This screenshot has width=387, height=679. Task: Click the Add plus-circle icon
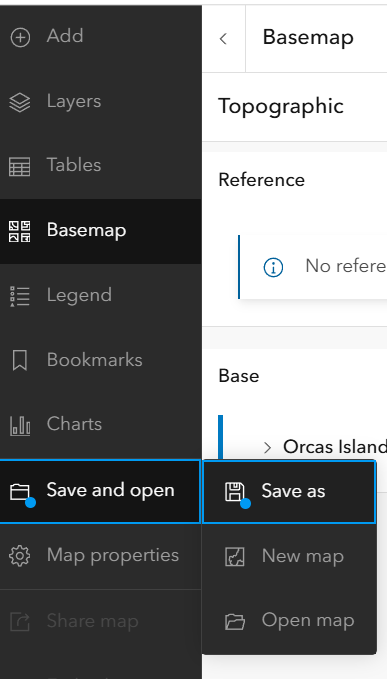click(20, 37)
